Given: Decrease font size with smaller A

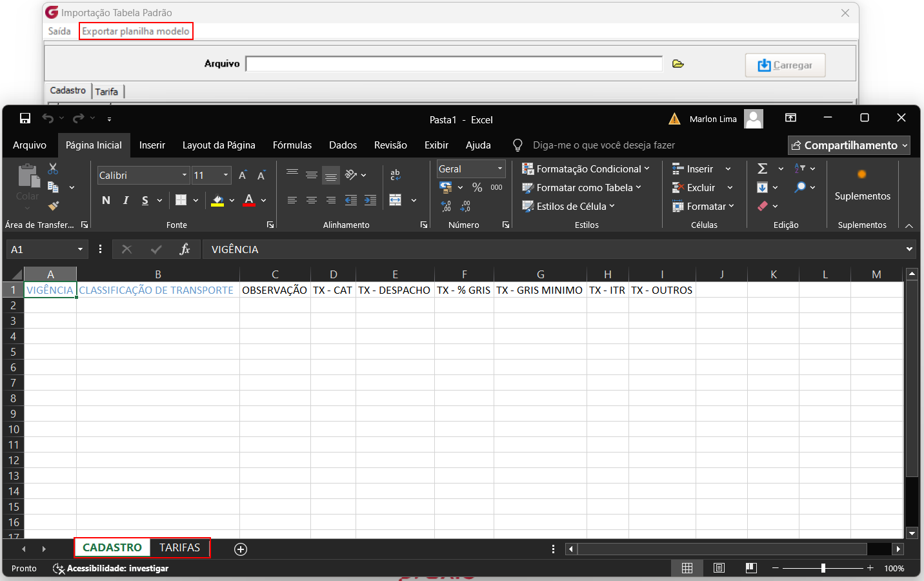Looking at the screenshot, I should tap(261, 175).
